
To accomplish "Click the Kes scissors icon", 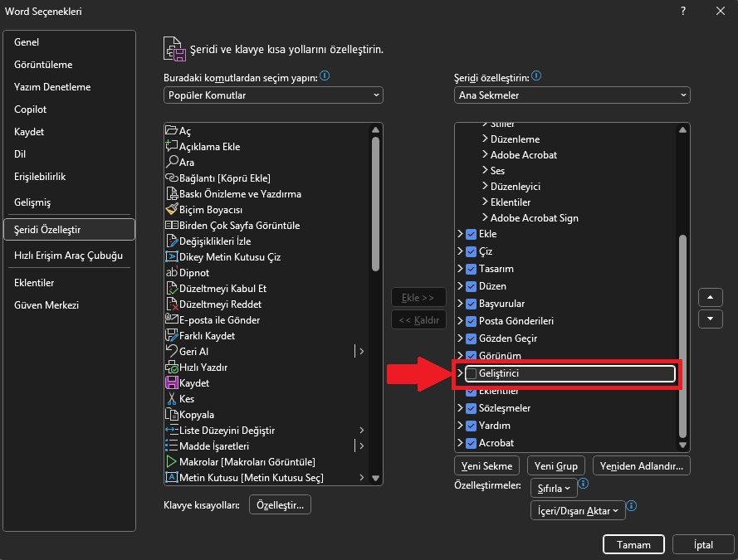I will pos(172,399).
